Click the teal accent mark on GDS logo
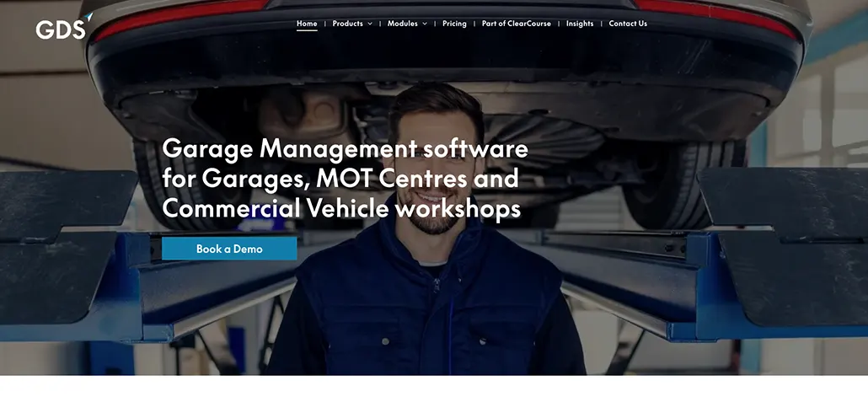This screenshot has width=868, height=402. [x=89, y=16]
